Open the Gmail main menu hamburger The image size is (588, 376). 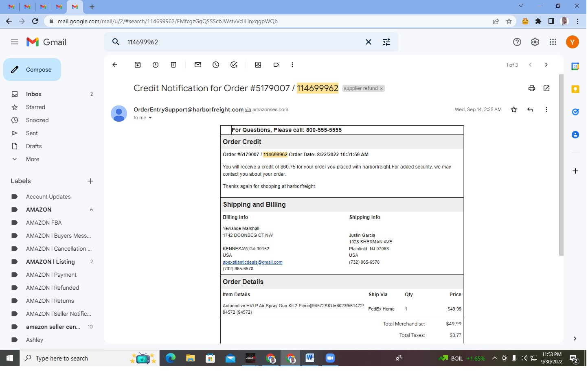tap(15, 42)
